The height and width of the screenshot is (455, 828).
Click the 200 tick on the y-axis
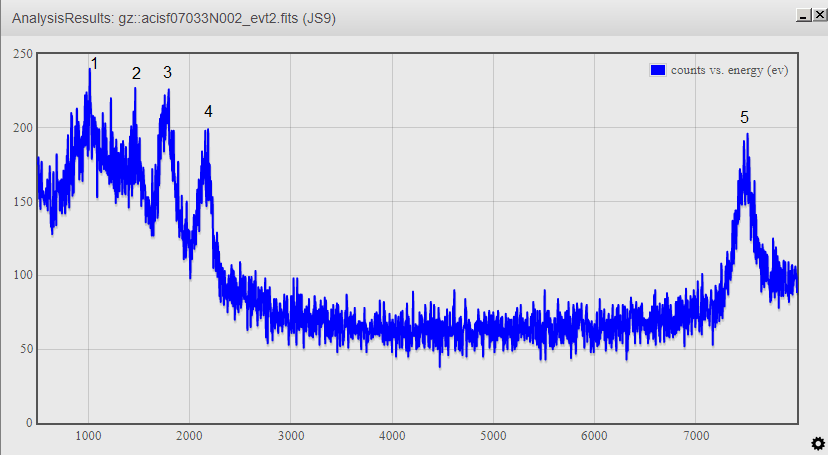(22, 128)
